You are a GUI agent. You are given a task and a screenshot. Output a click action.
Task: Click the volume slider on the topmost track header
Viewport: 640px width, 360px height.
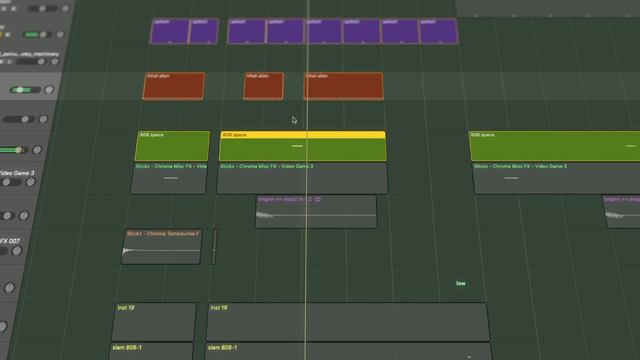tap(43, 8)
